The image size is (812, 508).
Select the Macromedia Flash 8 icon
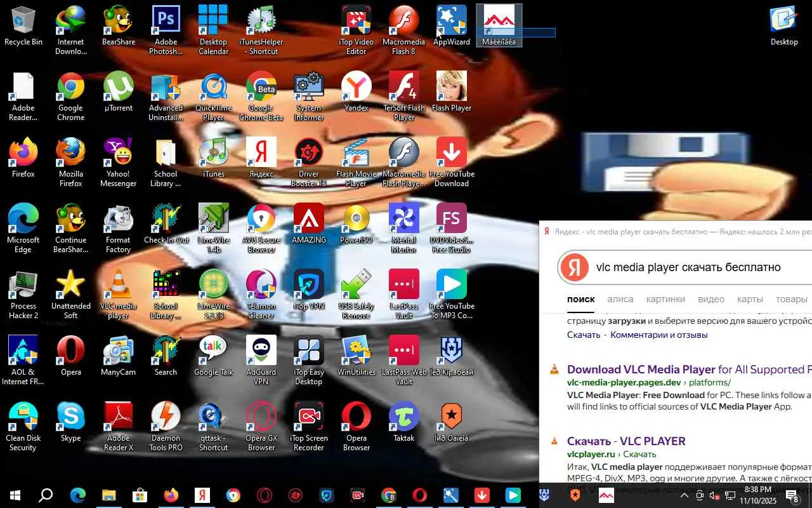point(404,30)
